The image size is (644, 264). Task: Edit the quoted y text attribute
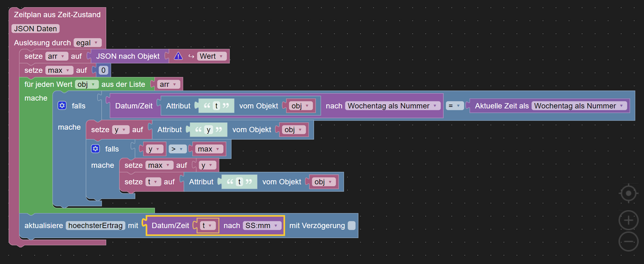(x=208, y=130)
